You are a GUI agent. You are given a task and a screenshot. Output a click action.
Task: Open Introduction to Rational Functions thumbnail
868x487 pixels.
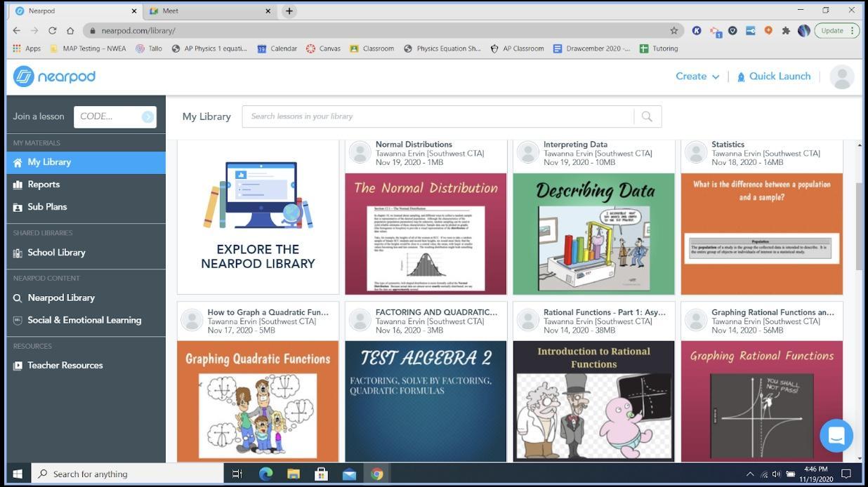coord(593,401)
